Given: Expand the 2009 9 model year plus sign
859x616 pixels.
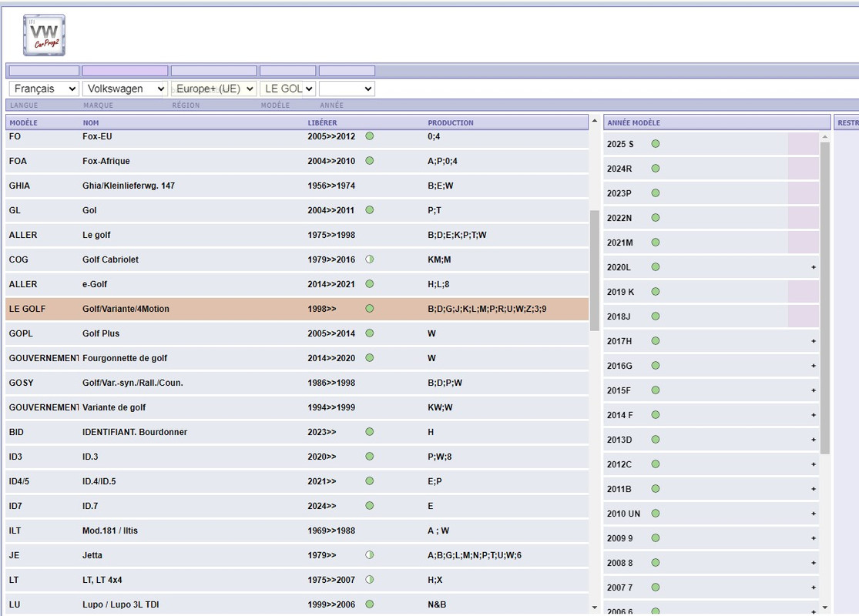Looking at the screenshot, I should (814, 538).
